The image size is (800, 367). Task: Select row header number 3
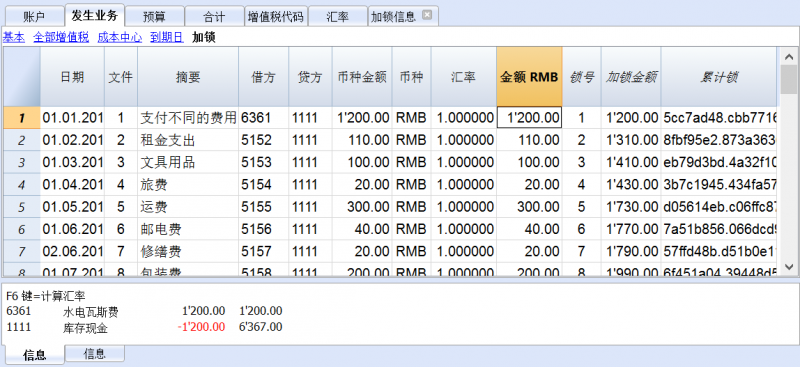click(21, 162)
